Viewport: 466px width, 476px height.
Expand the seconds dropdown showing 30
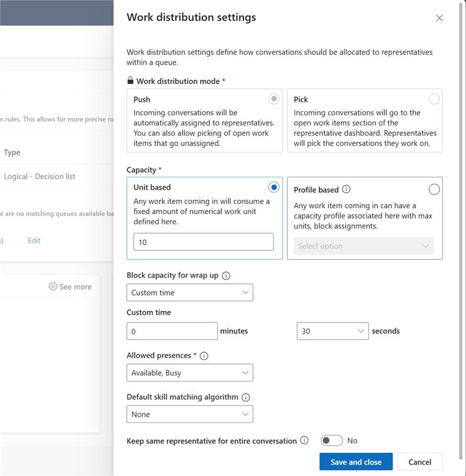pyautogui.click(x=332, y=331)
